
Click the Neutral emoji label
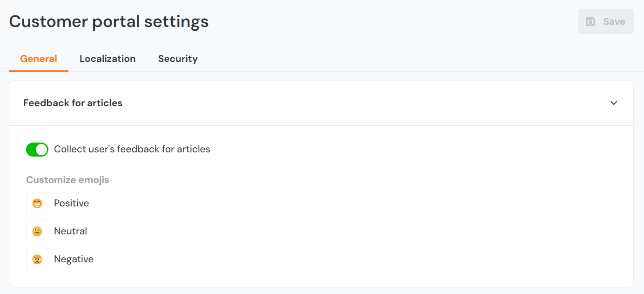(x=71, y=231)
